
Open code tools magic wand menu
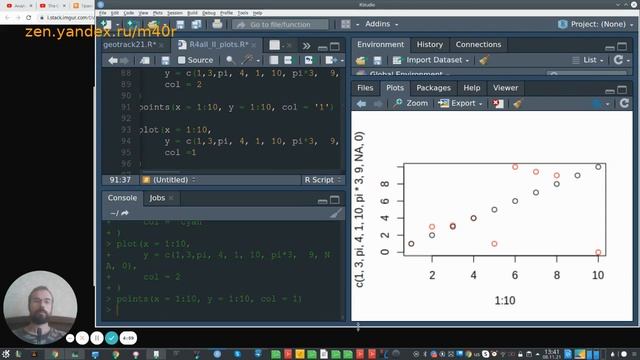(250, 60)
